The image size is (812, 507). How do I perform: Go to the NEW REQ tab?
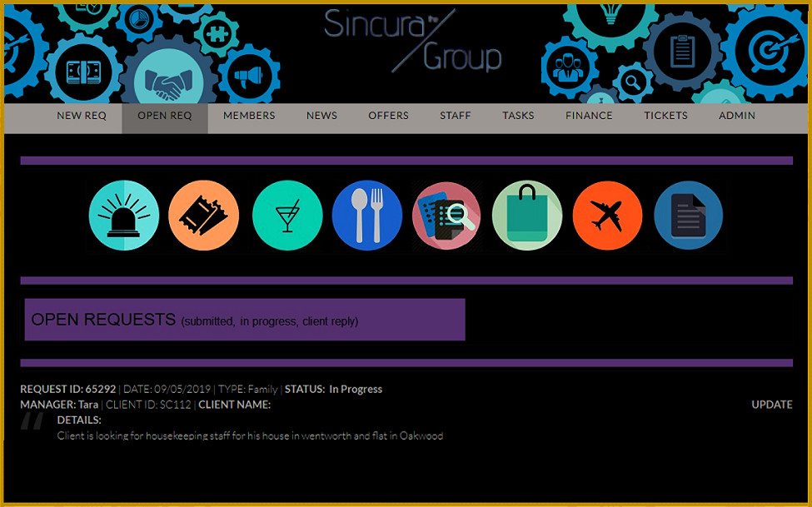pos(82,116)
